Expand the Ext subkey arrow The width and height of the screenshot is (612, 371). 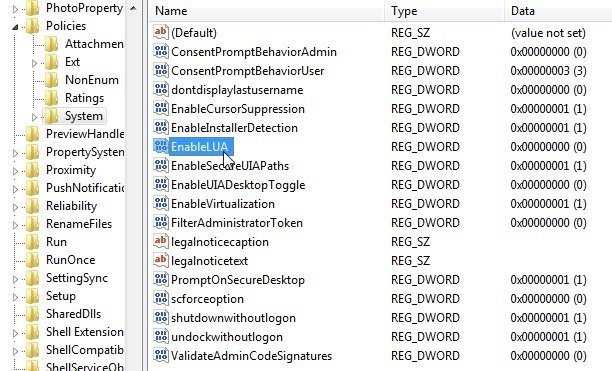coord(34,63)
